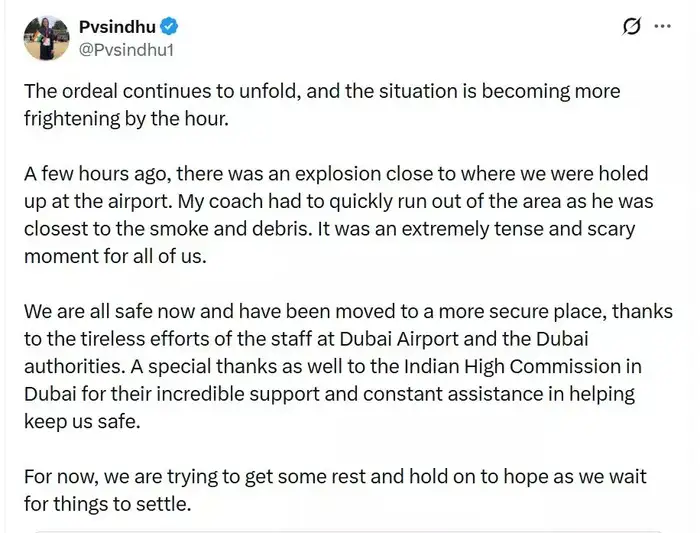This screenshot has height=533, width=700.
Task: Open the Pvsindhu display name link
Action: coord(114,27)
